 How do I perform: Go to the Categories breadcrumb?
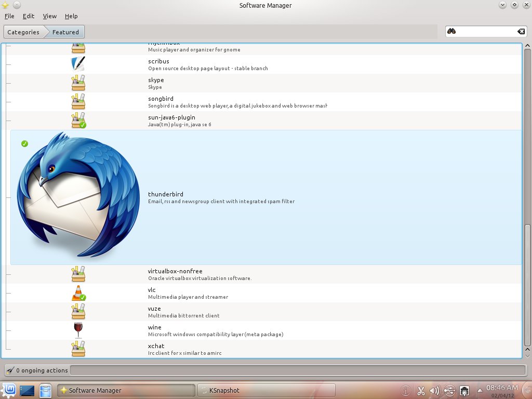point(23,32)
